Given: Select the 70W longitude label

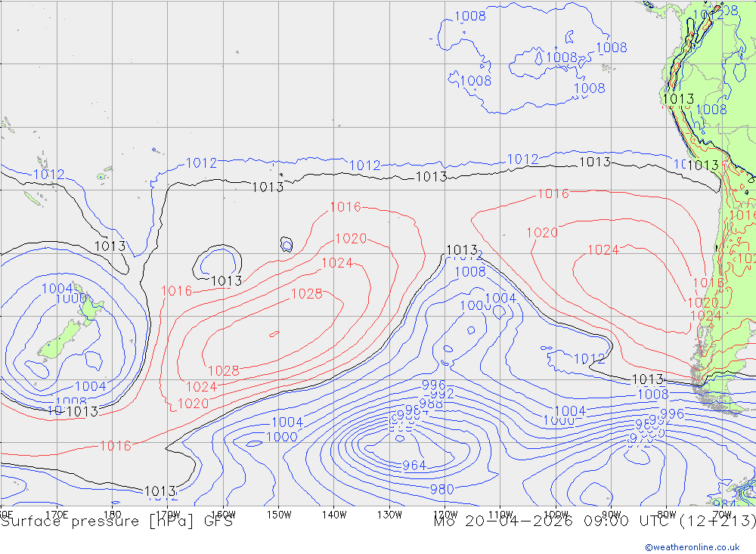Looking at the screenshot, I should [x=722, y=515].
